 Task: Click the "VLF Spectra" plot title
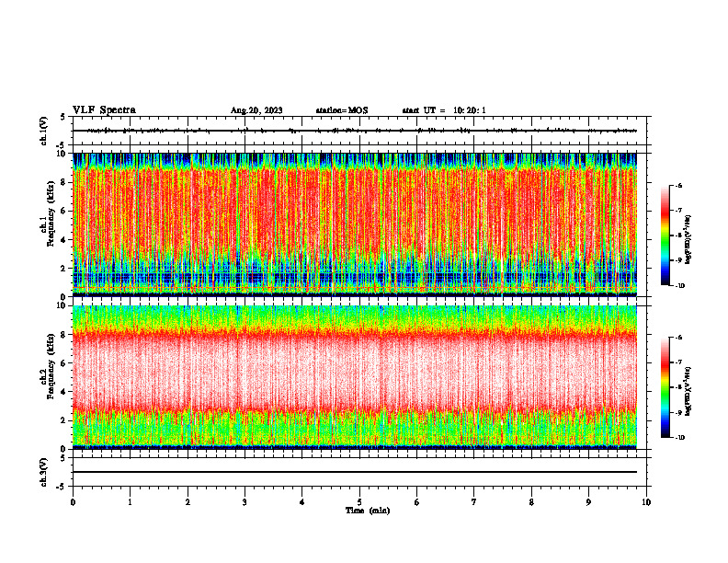pyautogui.click(x=104, y=110)
